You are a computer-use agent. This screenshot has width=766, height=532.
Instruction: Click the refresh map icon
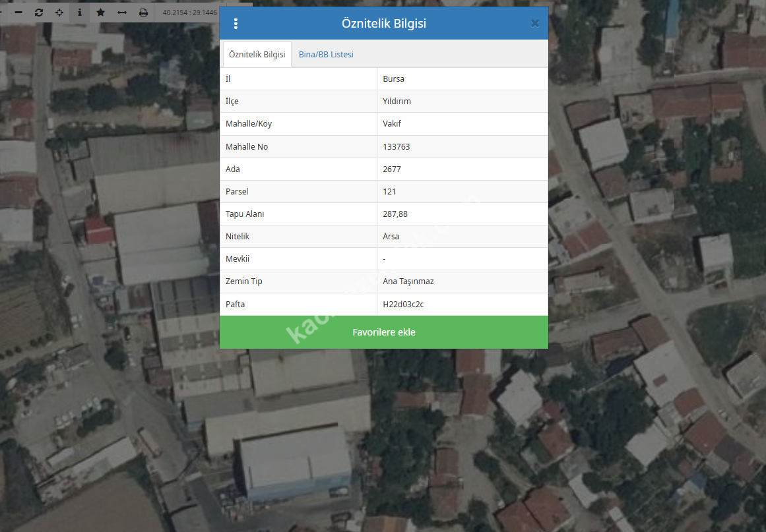[x=39, y=13]
